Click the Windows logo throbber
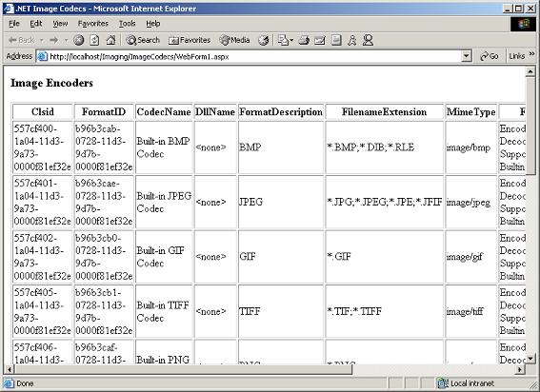 523,24
